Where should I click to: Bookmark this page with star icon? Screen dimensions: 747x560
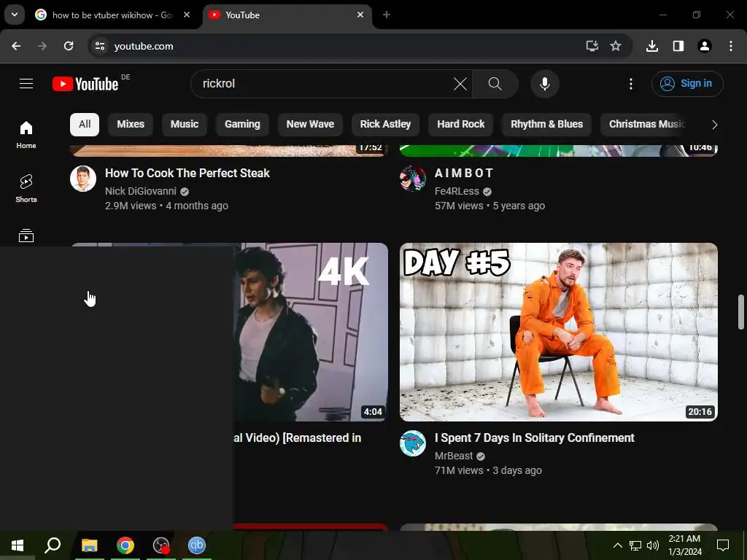tap(616, 46)
